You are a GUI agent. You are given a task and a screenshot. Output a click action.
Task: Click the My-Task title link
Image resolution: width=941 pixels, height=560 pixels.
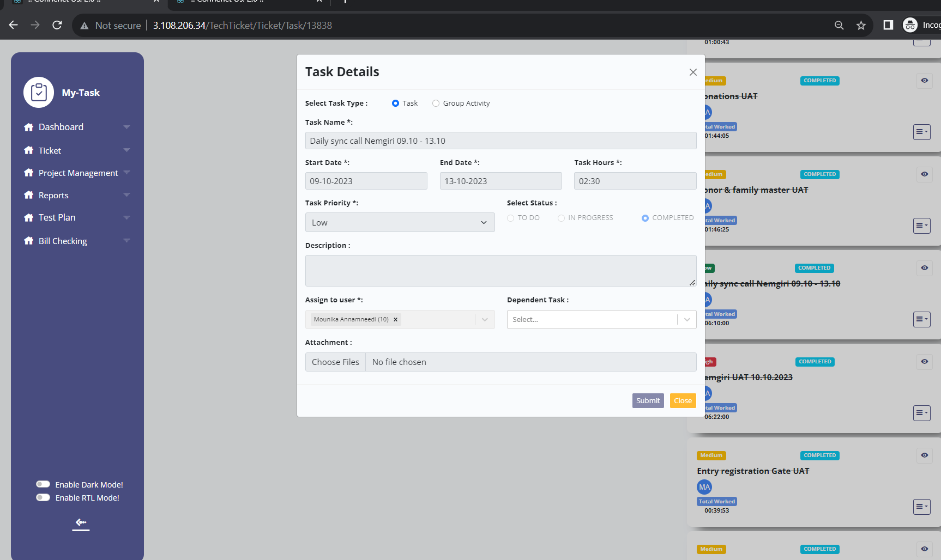click(81, 93)
